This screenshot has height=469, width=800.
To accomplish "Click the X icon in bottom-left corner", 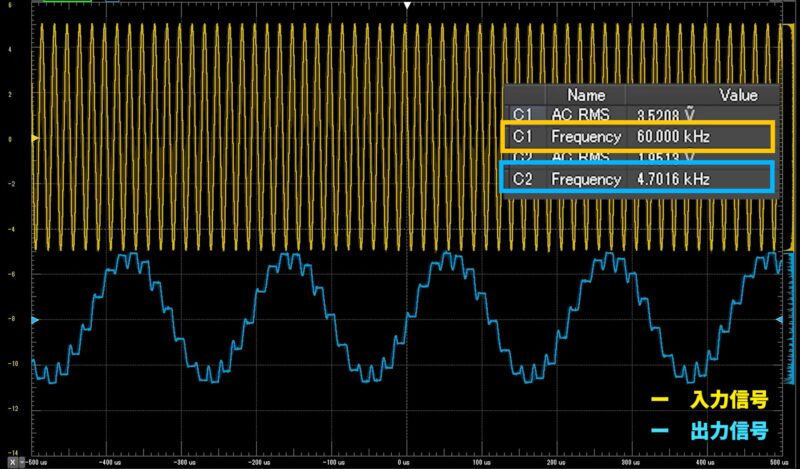I will (13, 463).
